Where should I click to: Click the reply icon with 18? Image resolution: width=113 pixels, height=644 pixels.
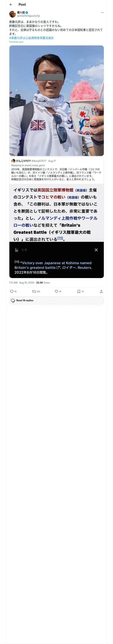coord(13,292)
